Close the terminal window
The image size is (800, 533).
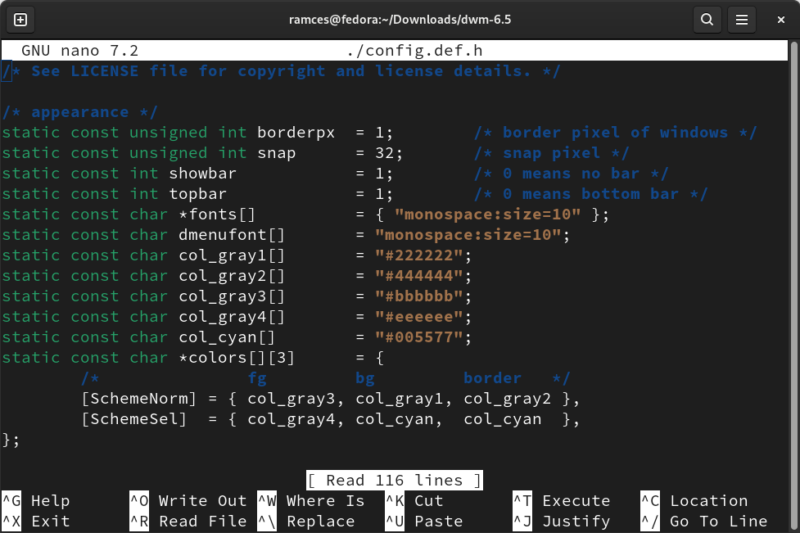(781, 20)
